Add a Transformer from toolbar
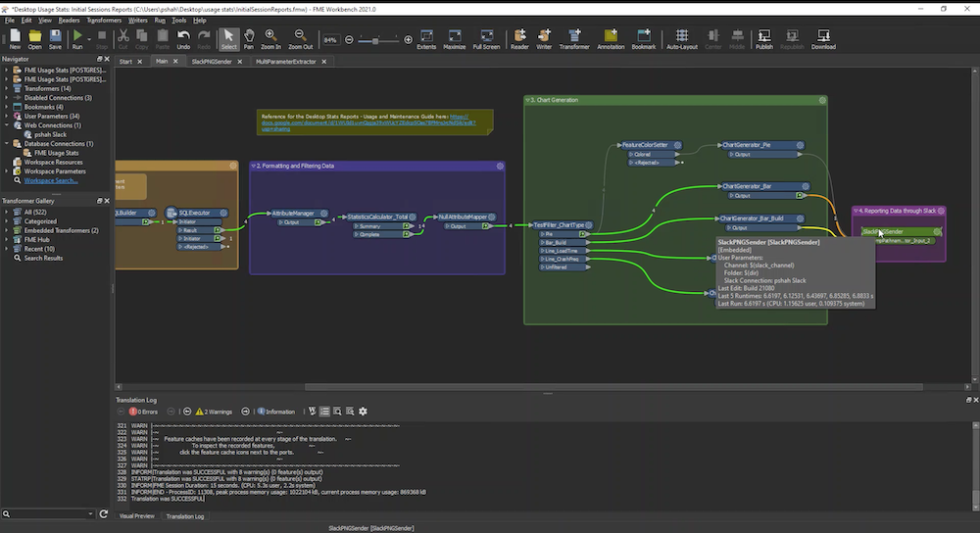The height and width of the screenshot is (533, 980). click(x=574, y=39)
